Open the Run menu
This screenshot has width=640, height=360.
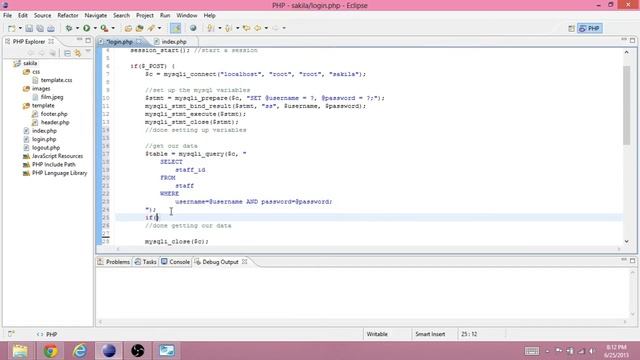pyautogui.click(x=165, y=15)
